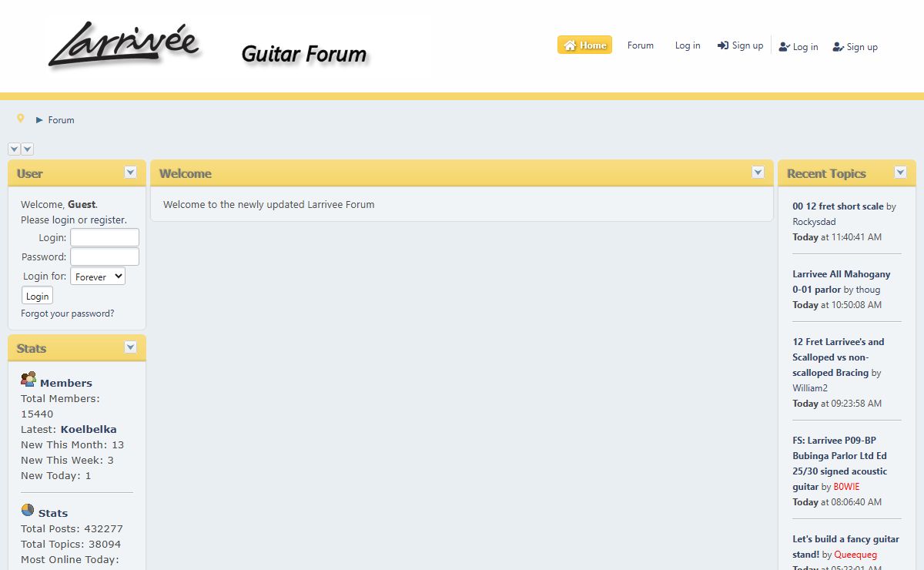The width and height of the screenshot is (924, 570).
Task: Click the Recent Topics panel title
Action: 826,173
